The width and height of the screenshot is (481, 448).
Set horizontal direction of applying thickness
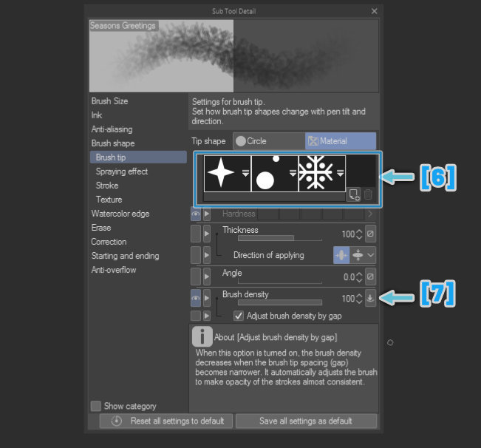click(341, 255)
